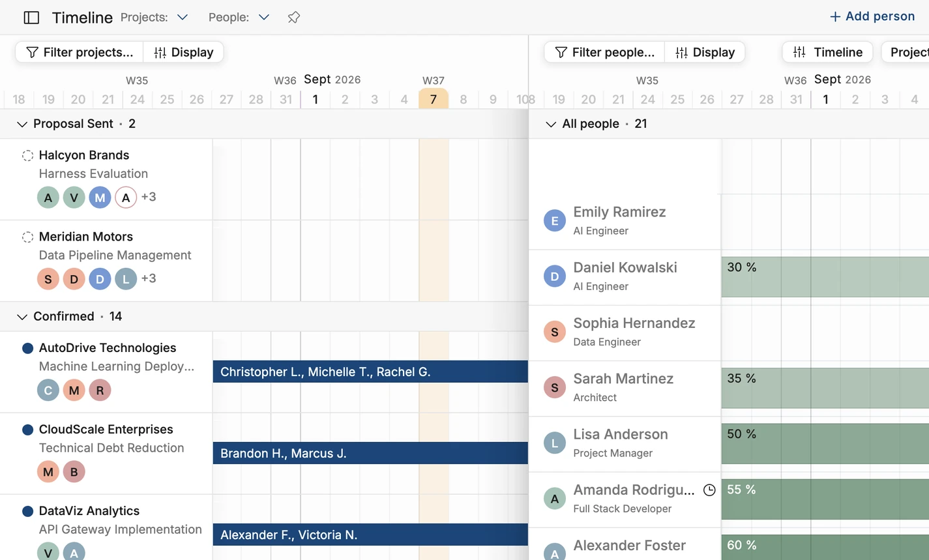
Task: Select the Timeline view tab
Action: pos(827,52)
